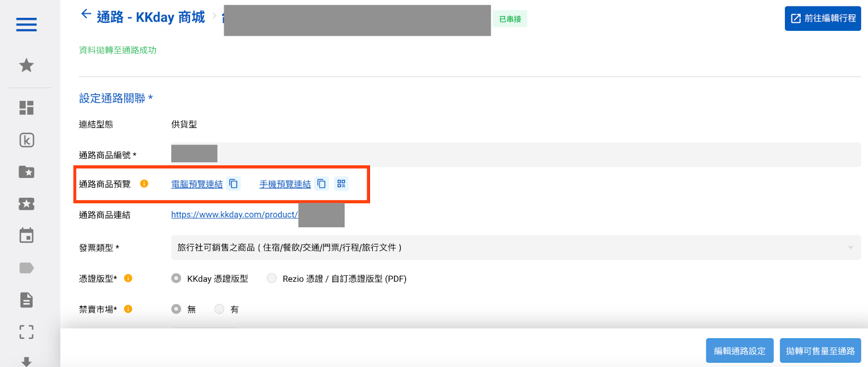Image resolution: width=868 pixels, height=367 pixels.
Task: Show info for 通路商品預覽
Action: 144,184
